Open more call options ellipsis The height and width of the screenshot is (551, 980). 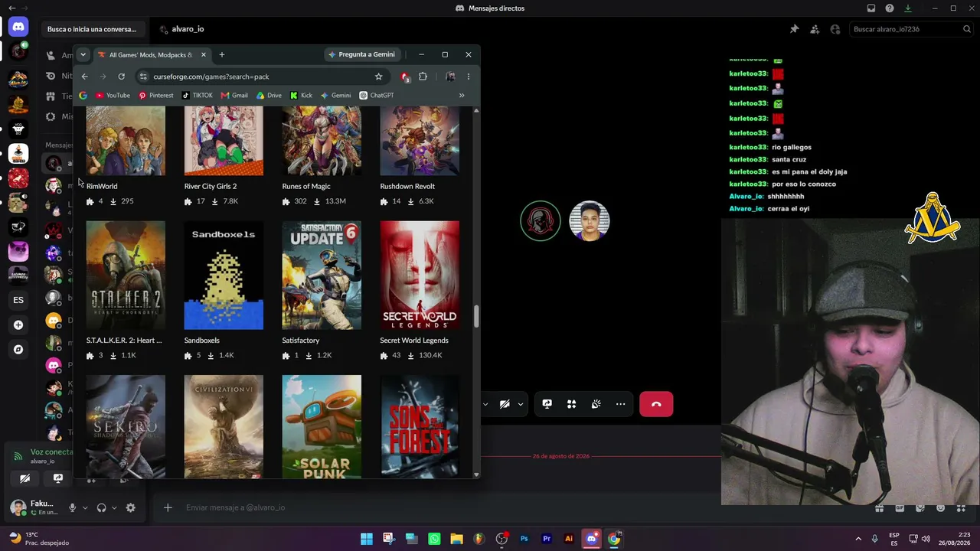pos(620,404)
